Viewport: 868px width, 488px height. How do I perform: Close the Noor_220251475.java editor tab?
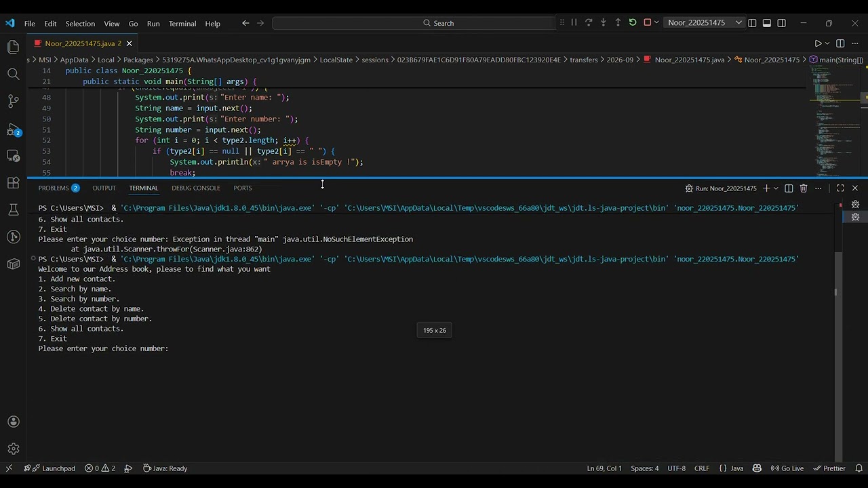click(129, 43)
